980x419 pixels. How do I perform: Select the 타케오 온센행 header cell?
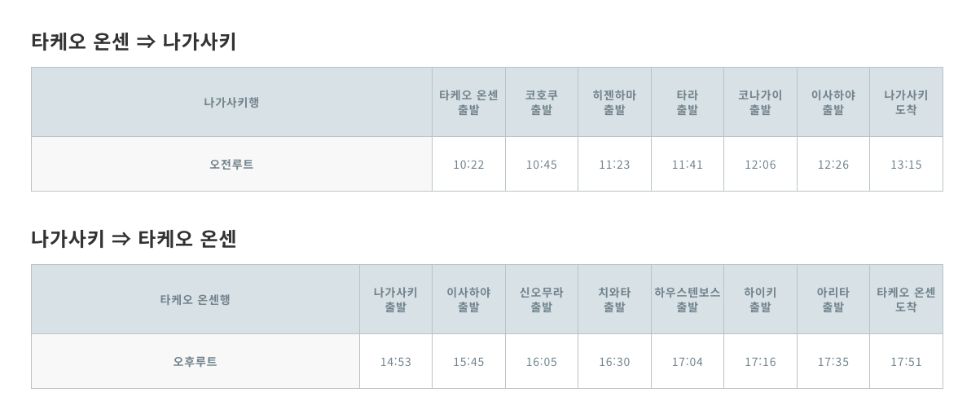196,299
